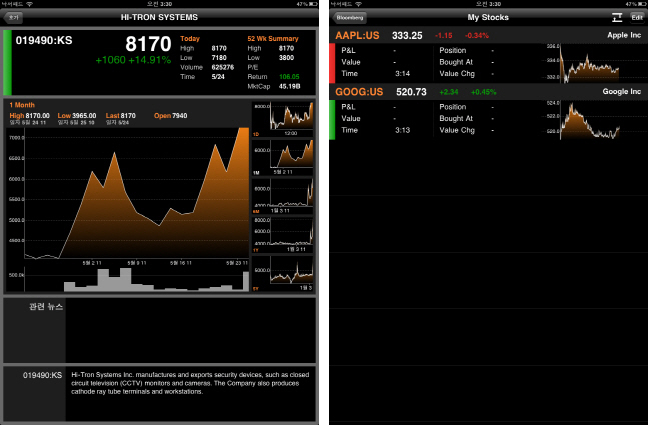This screenshot has width=648, height=425.
Task: Tap GOOG Time value 3:13
Action: coord(402,130)
